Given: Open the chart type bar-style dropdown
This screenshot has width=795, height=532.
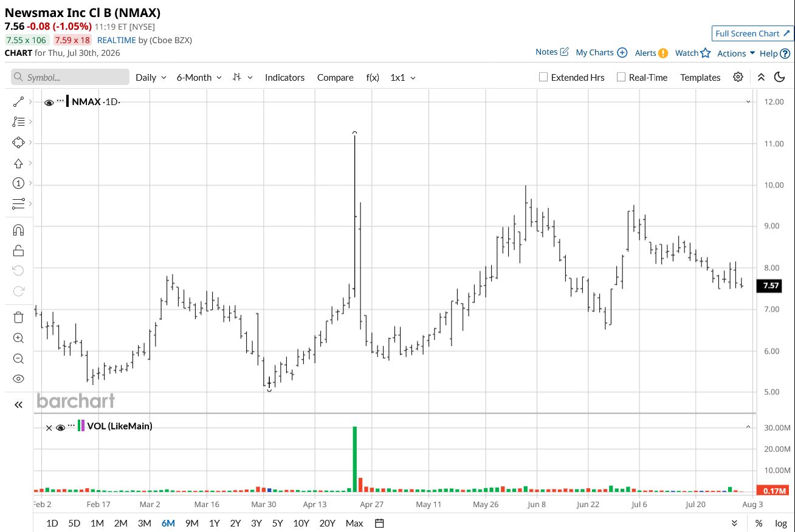Looking at the screenshot, I should (x=243, y=77).
